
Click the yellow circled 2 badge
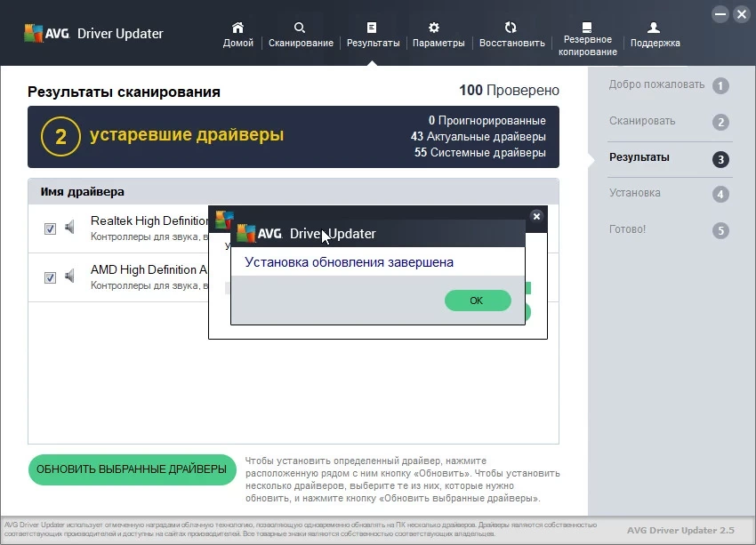pyautogui.click(x=60, y=136)
